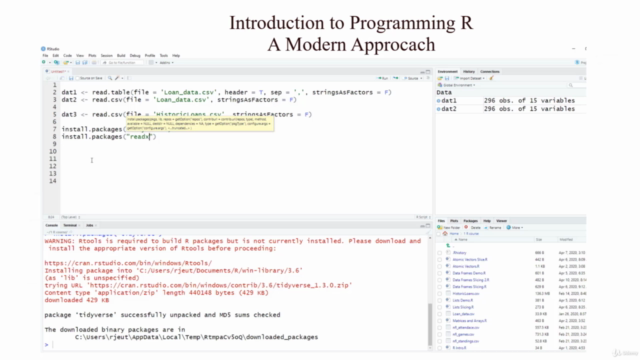This screenshot has height=360, width=640.
Task: Switch to the Plots tab in the files pane
Action: 454,221
